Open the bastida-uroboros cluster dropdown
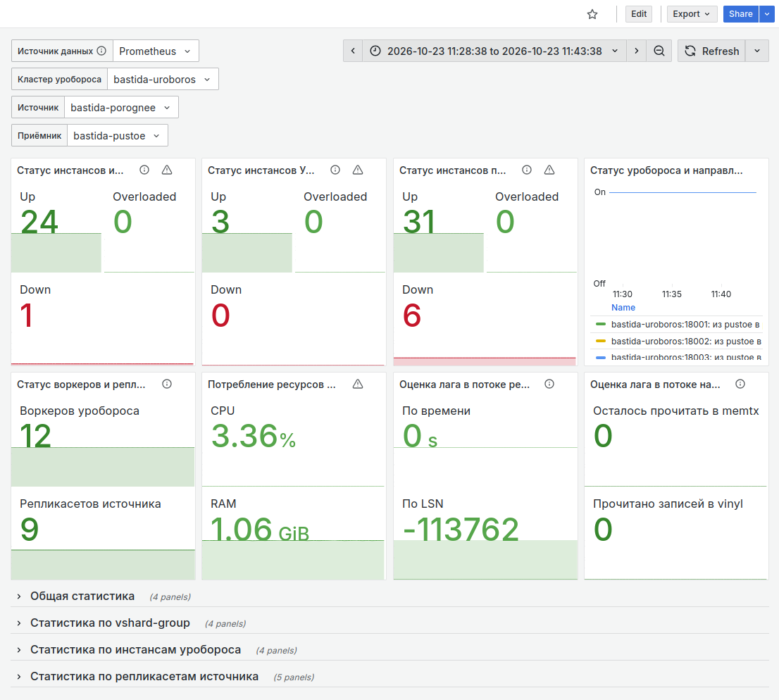 point(163,79)
